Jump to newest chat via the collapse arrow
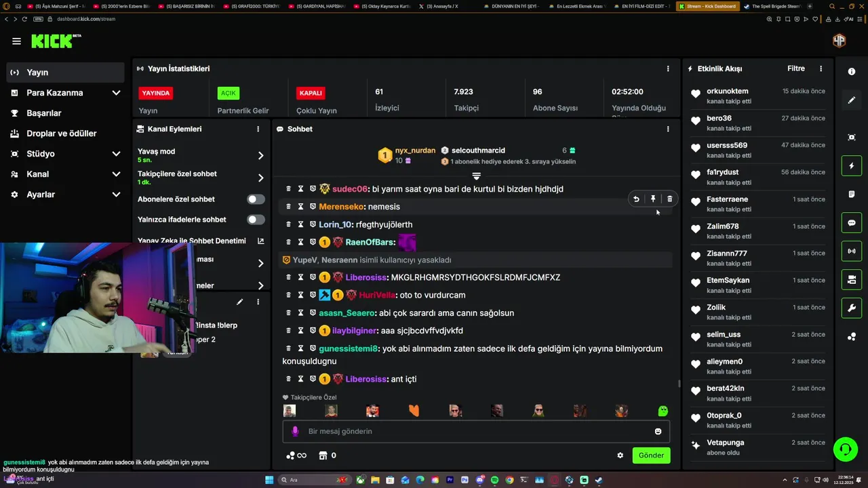The image size is (868, 488). tap(477, 176)
